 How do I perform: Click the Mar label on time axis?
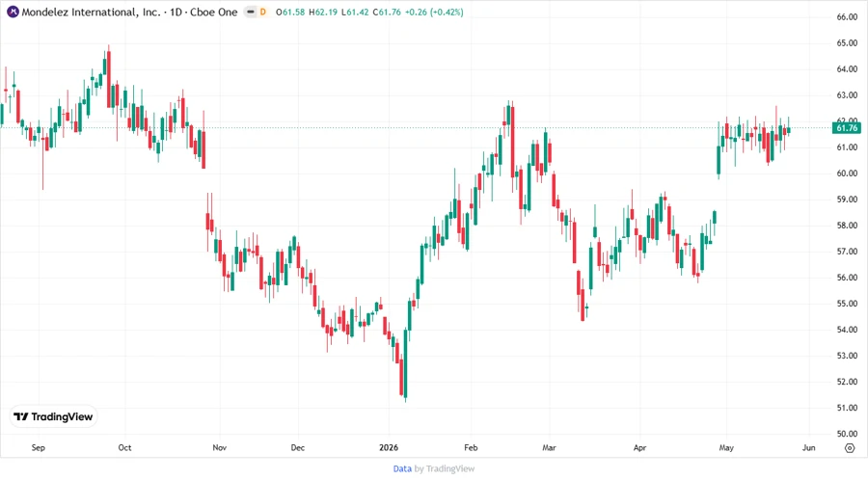[x=549, y=448]
